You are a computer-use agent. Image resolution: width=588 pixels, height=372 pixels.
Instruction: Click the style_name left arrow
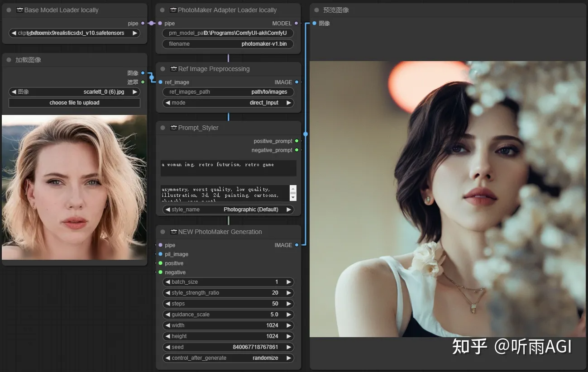click(x=167, y=210)
